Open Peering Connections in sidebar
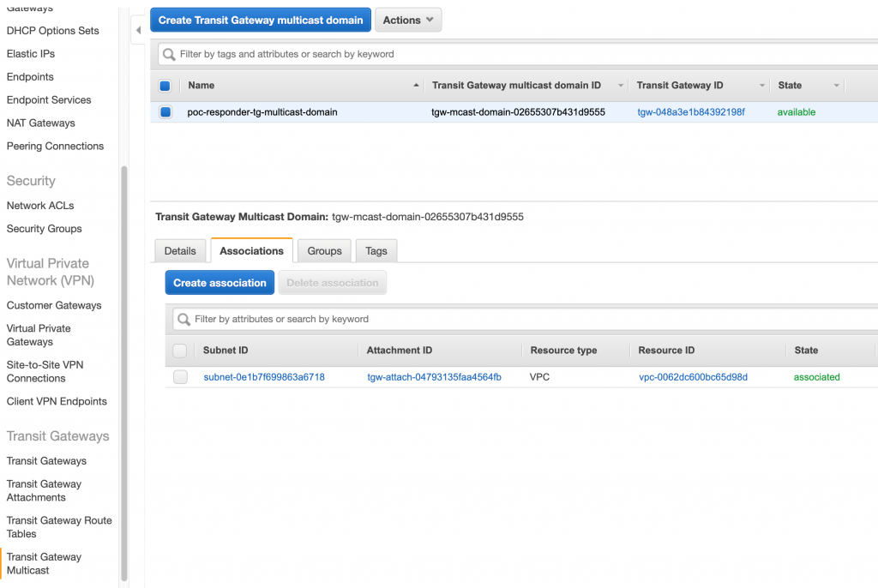This screenshot has height=588, width=878. tap(55, 147)
